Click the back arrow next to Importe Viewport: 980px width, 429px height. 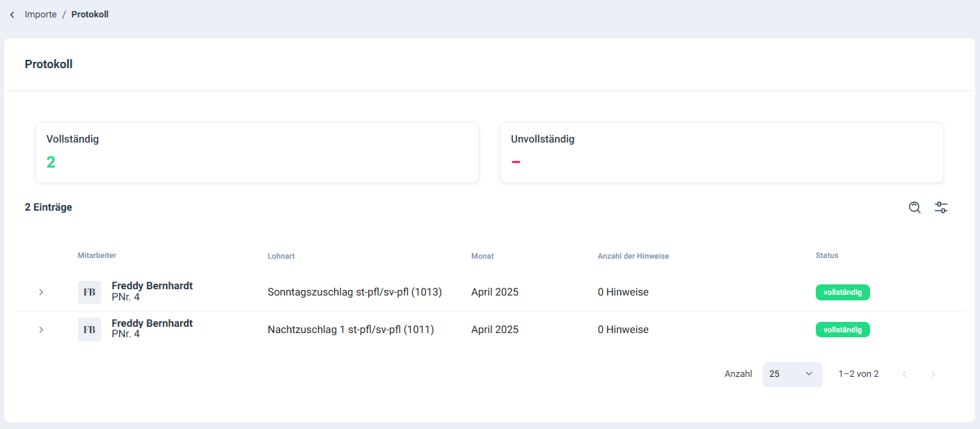(12, 15)
